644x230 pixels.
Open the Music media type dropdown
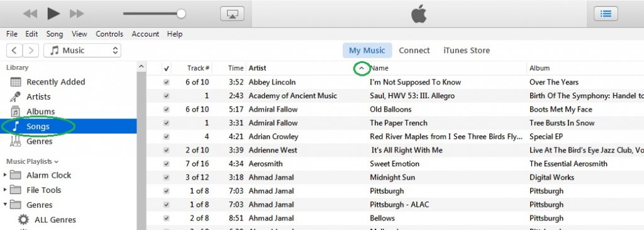click(82, 50)
